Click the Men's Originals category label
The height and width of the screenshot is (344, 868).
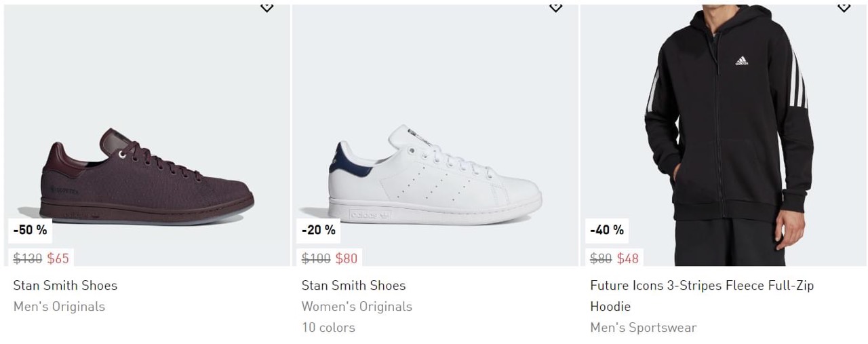pyautogui.click(x=59, y=307)
